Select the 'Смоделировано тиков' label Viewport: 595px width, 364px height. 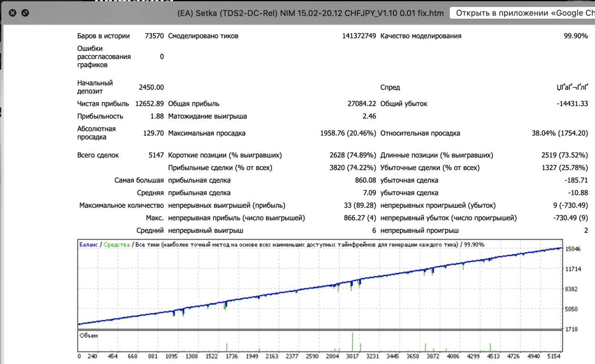(203, 36)
